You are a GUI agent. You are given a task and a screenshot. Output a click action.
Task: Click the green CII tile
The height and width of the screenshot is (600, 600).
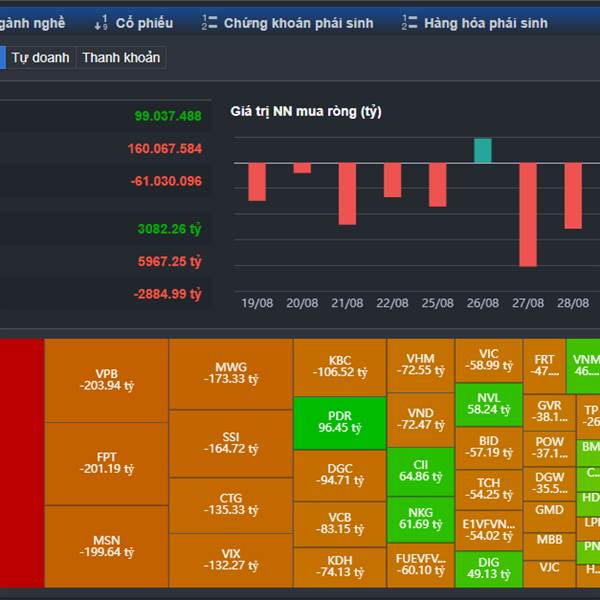coord(421,472)
